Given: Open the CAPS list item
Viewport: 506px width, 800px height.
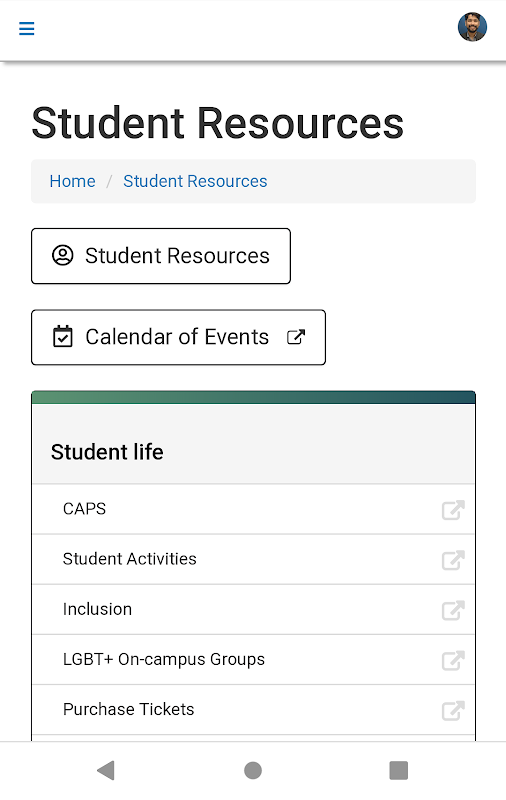Looking at the screenshot, I should tap(254, 509).
